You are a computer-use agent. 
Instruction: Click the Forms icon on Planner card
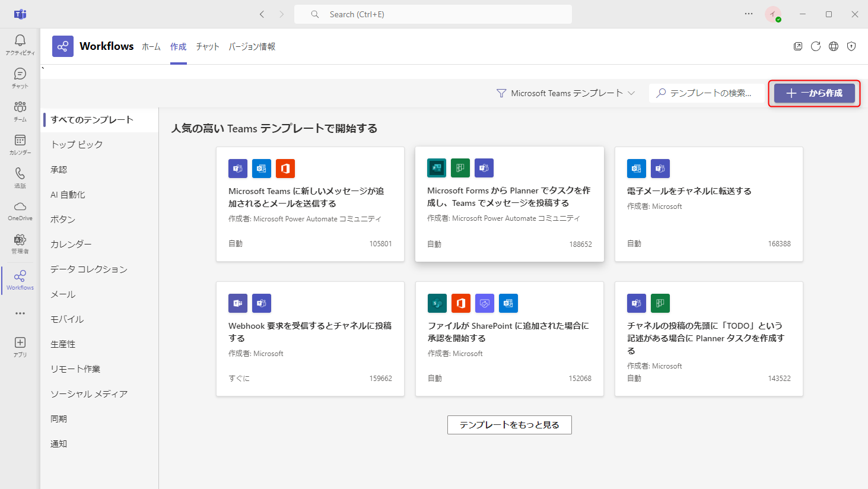[x=437, y=168]
